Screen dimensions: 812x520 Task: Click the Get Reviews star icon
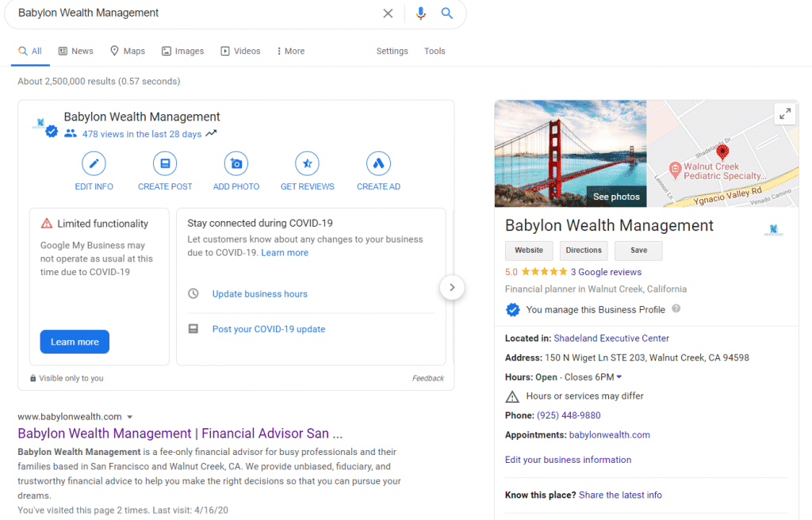[307, 163]
